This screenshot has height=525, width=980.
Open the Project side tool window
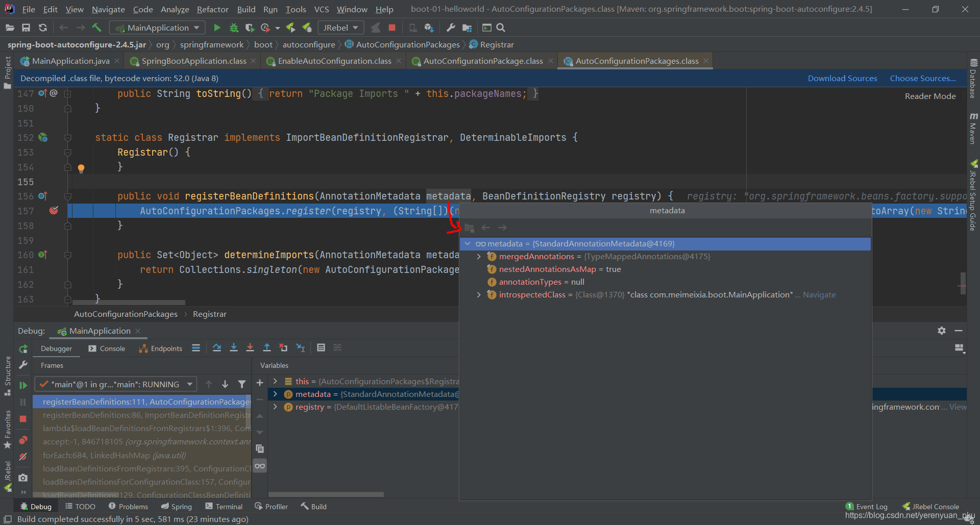click(7, 72)
